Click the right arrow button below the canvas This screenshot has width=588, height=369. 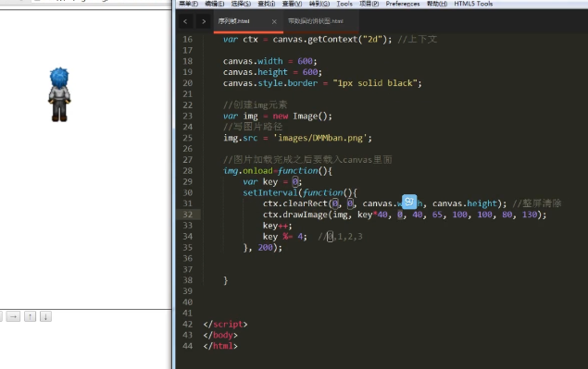13,316
